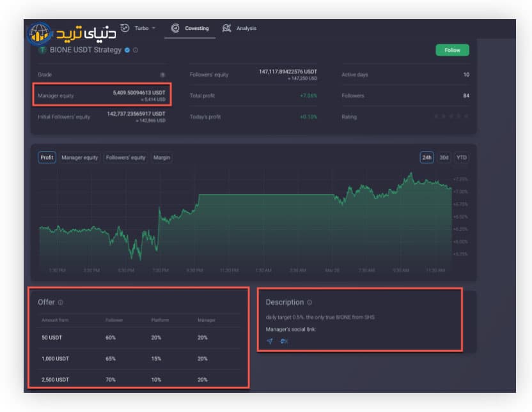Click the Total profit percentage value
This screenshot has height=412, width=532.
[x=308, y=96]
